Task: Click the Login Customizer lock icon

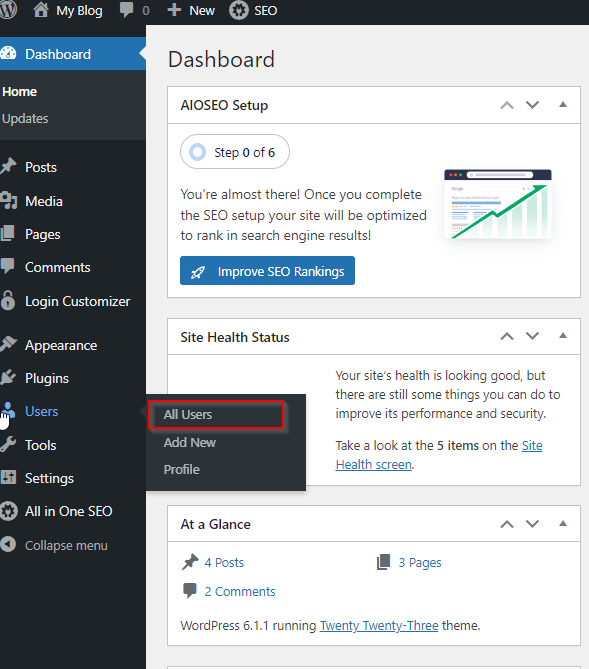Action: pos(8,300)
